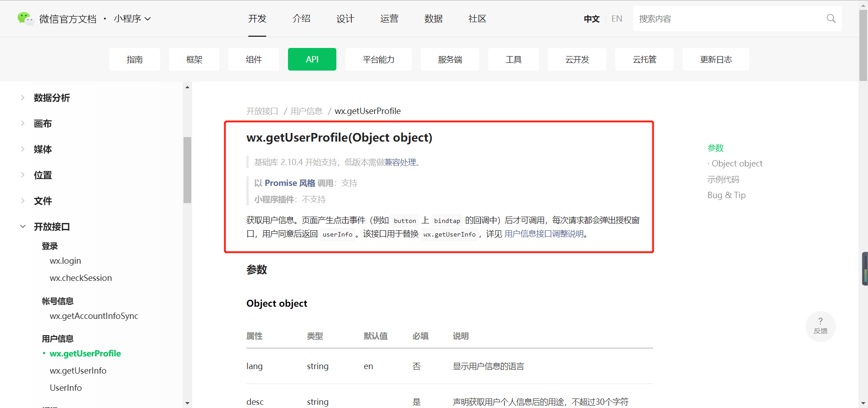Switch to the 组件 tab
Viewport: 868px width, 408px height.
coord(253,59)
